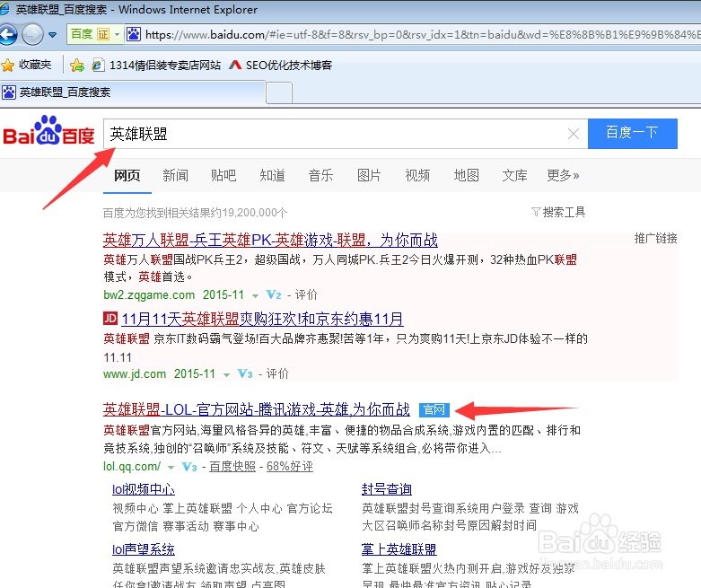Select the 网页 search category
This screenshot has width=701, height=588.
tap(127, 175)
